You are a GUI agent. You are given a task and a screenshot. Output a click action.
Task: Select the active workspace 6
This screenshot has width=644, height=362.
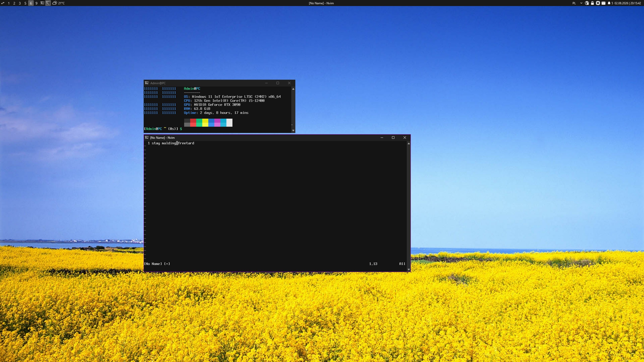[x=31, y=3]
